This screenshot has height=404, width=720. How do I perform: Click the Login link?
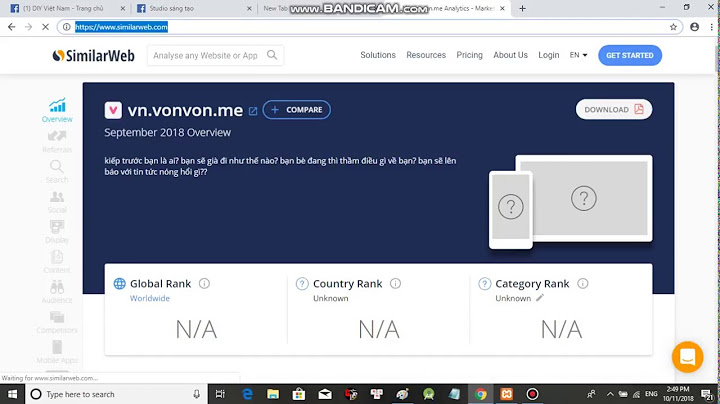tap(549, 55)
